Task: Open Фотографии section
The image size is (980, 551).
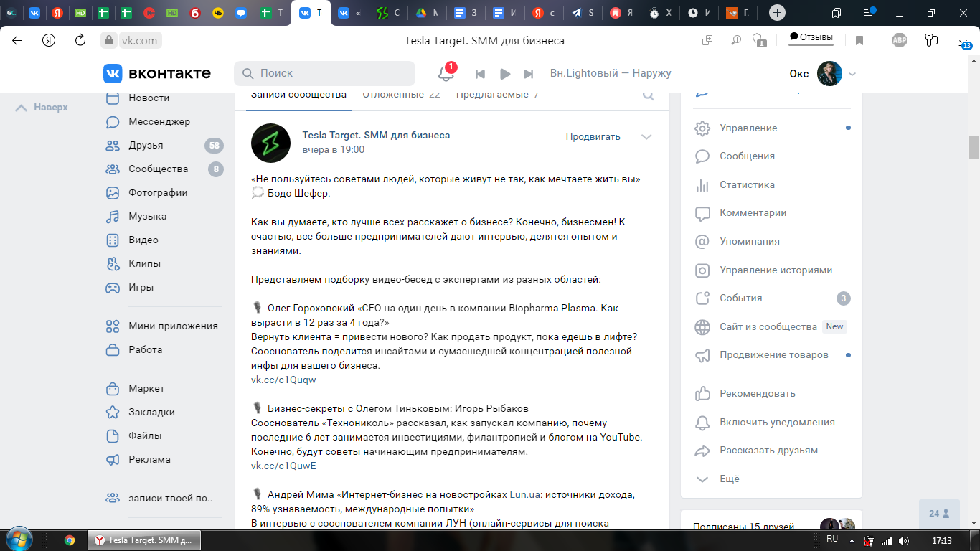Action: coord(158,192)
